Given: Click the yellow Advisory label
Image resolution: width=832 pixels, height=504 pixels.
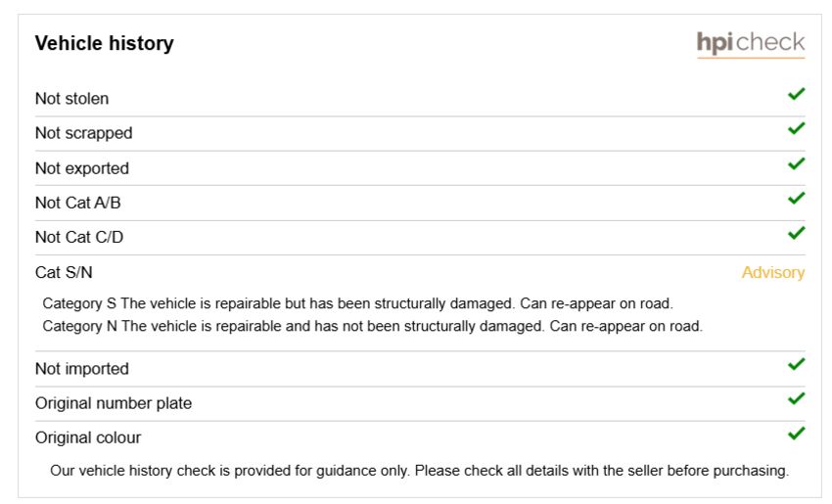Looking at the screenshot, I should 773,272.
